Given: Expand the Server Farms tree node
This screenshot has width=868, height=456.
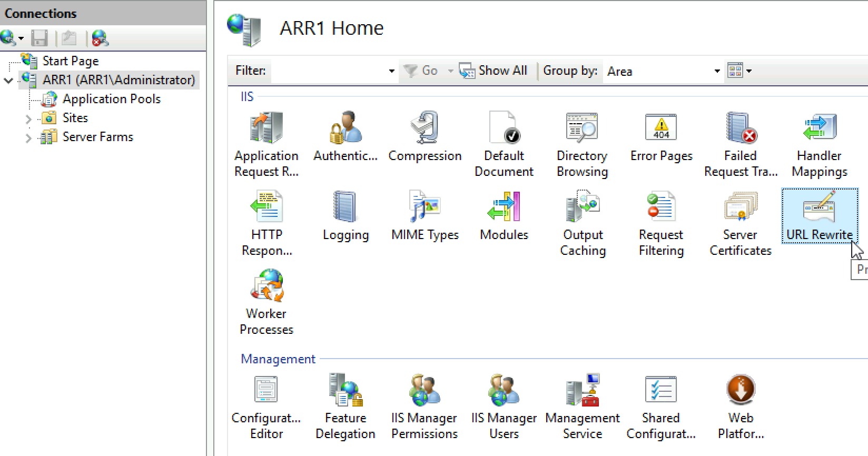Looking at the screenshot, I should (x=28, y=138).
